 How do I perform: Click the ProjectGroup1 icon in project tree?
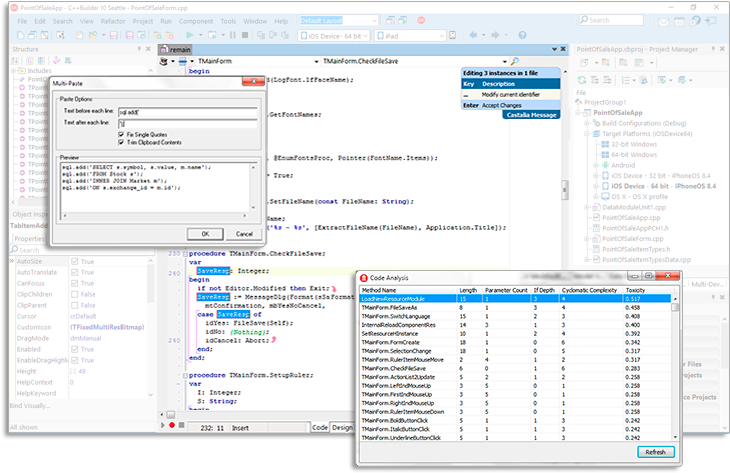(579, 102)
